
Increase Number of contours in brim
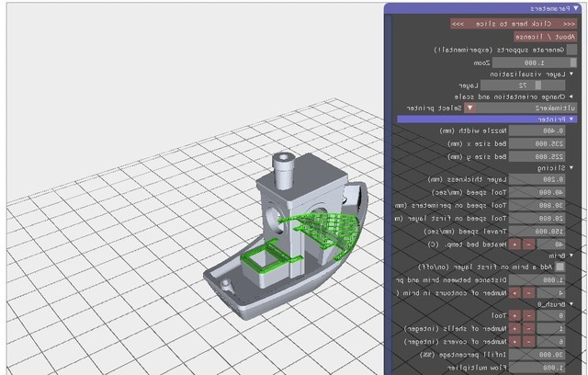pos(515,291)
